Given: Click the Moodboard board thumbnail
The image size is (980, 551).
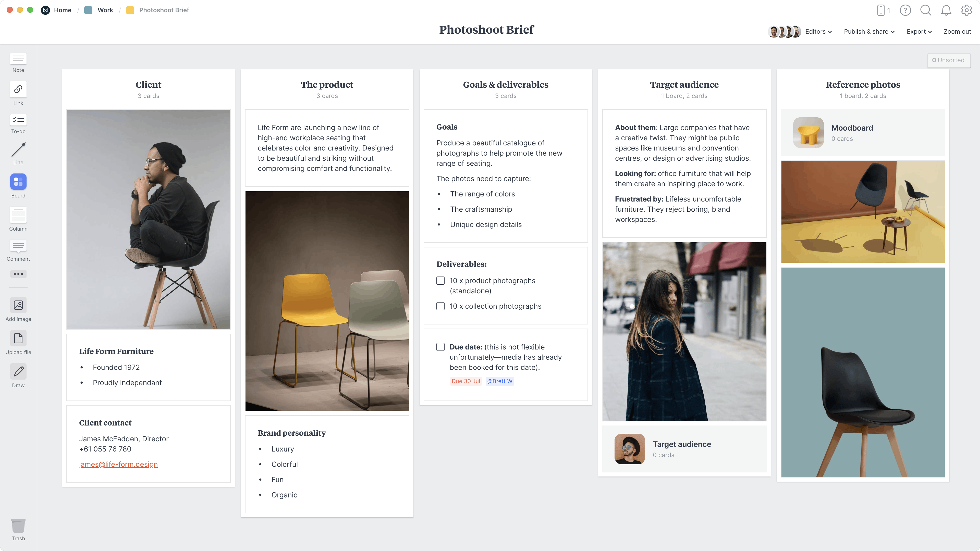Looking at the screenshot, I should pyautogui.click(x=808, y=133).
